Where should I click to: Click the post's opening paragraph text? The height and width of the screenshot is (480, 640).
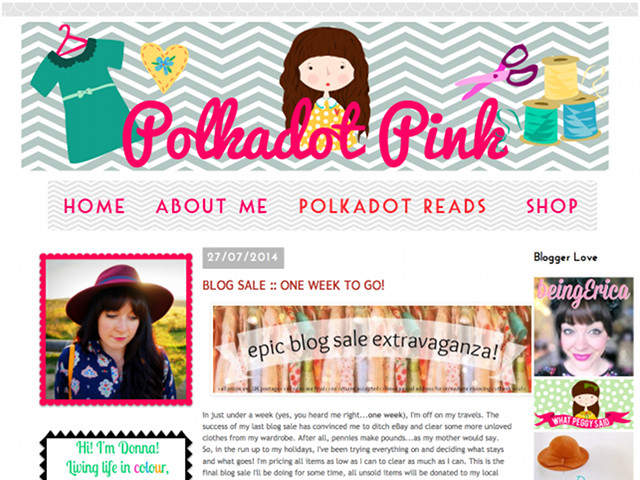[357, 444]
